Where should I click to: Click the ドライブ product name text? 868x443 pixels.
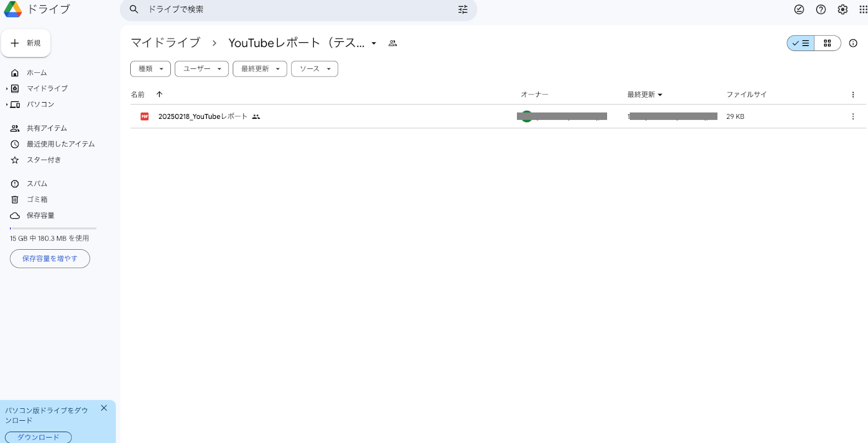pyautogui.click(x=49, y=9)
